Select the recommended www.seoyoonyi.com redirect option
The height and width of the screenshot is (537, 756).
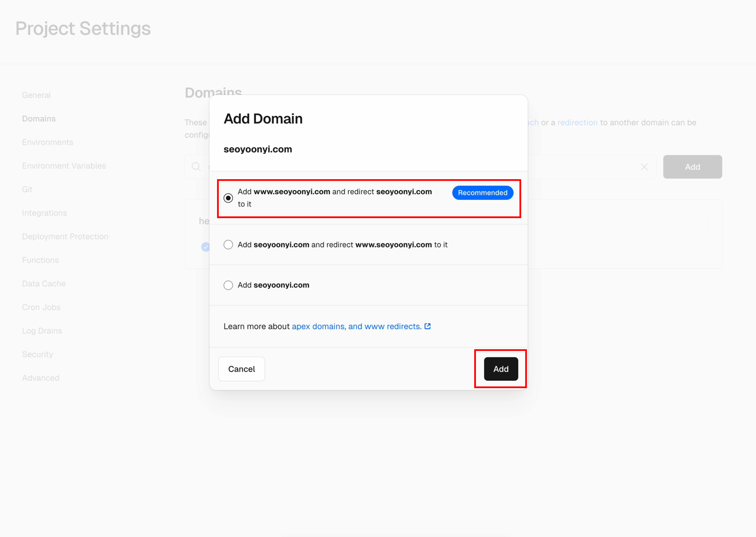tap(228, 198)
